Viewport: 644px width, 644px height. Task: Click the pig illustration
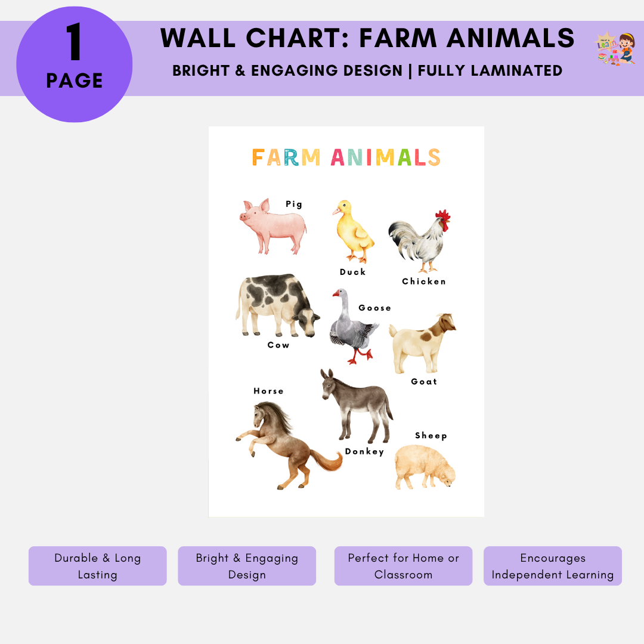274,227
